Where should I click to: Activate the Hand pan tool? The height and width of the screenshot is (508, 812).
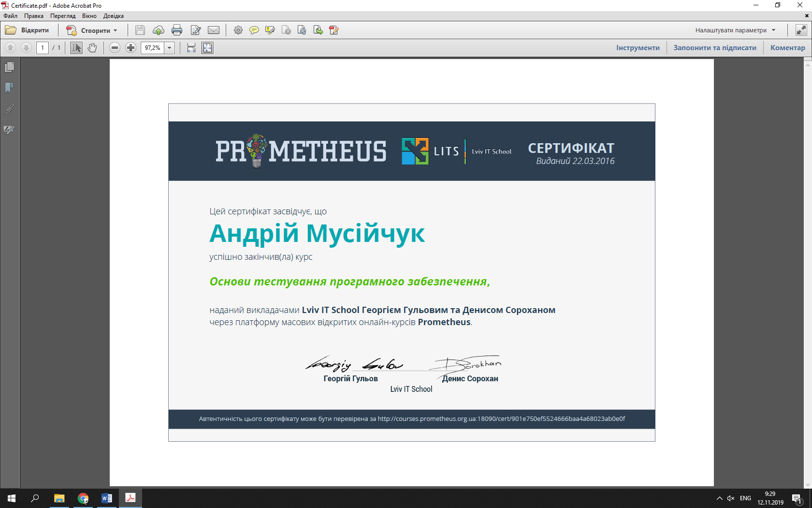92,48
